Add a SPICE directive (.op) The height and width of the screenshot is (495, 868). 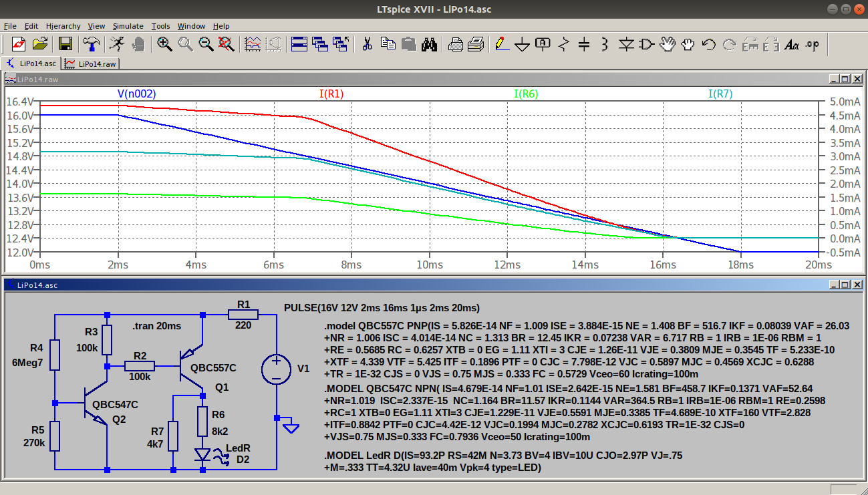point(813,44)
